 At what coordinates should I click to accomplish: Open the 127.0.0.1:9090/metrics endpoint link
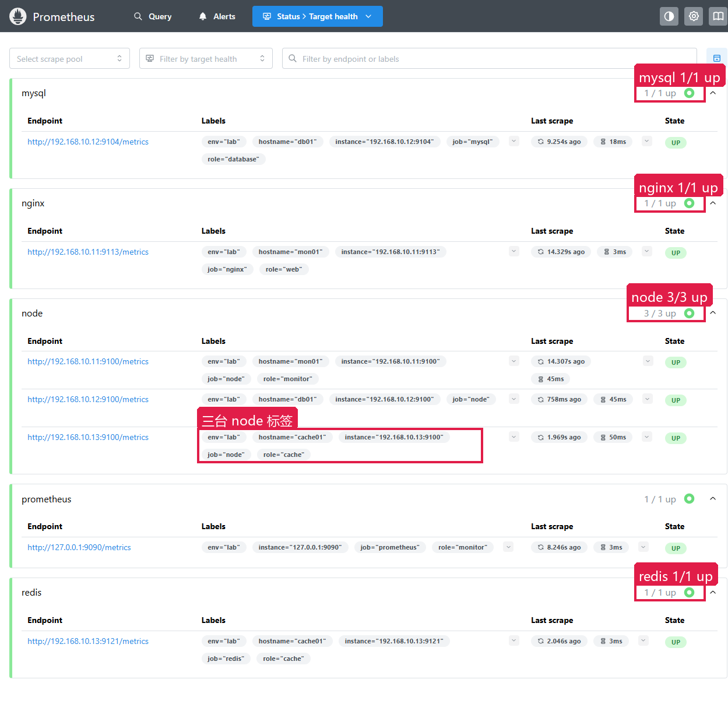pos(79,547)
